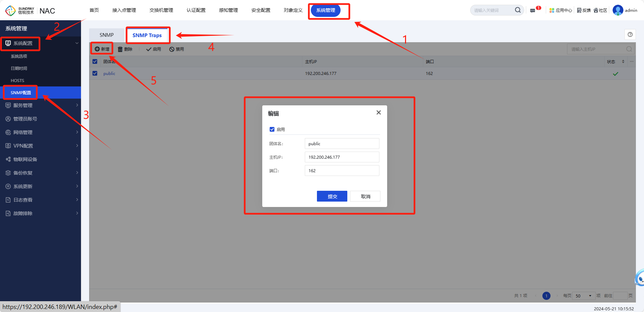Expand 物联网设备 in the sidebar
Screen dimensions: 644x312
41,159
